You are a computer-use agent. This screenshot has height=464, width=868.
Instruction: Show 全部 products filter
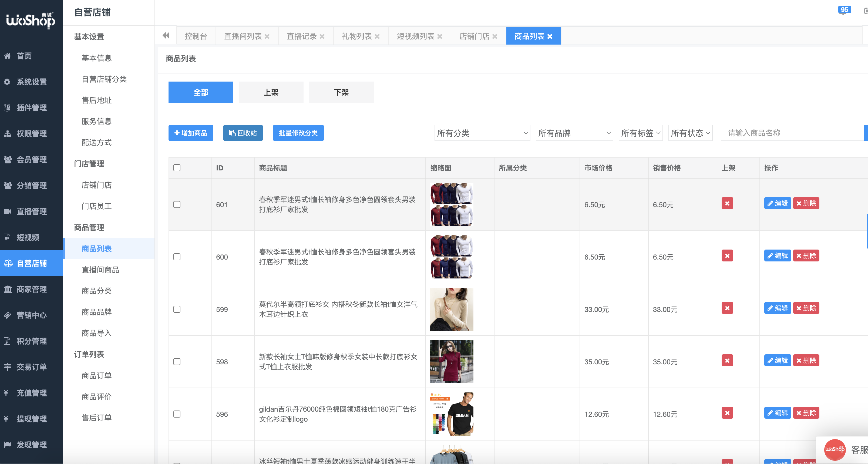click(201, 92)
